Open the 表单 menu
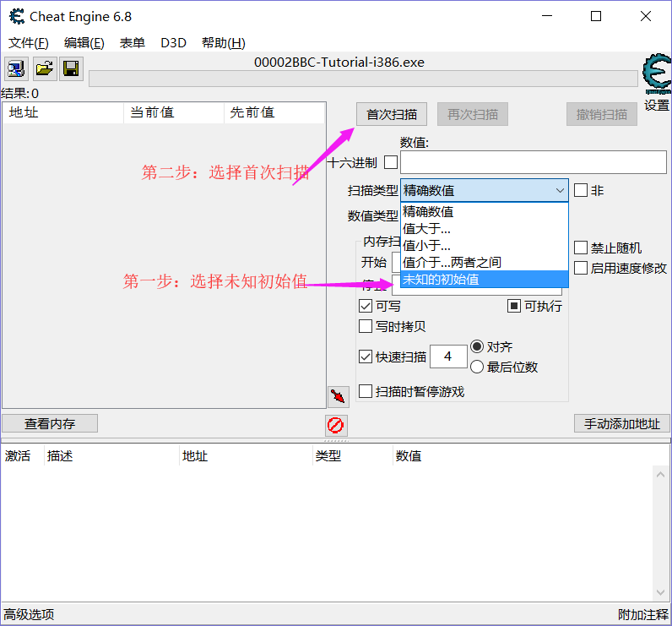672x626 pixels. click(x=132, y=43)
